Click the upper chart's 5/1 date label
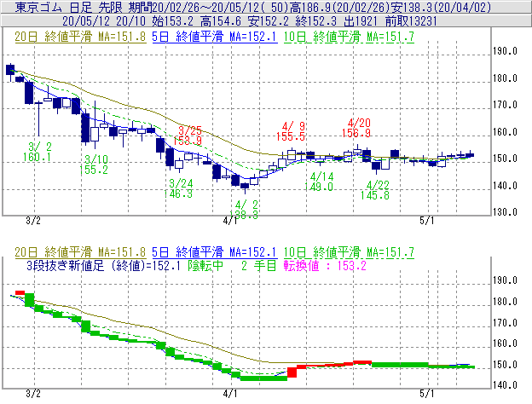Viewport: 532px width, 404px height. (426, 221)
